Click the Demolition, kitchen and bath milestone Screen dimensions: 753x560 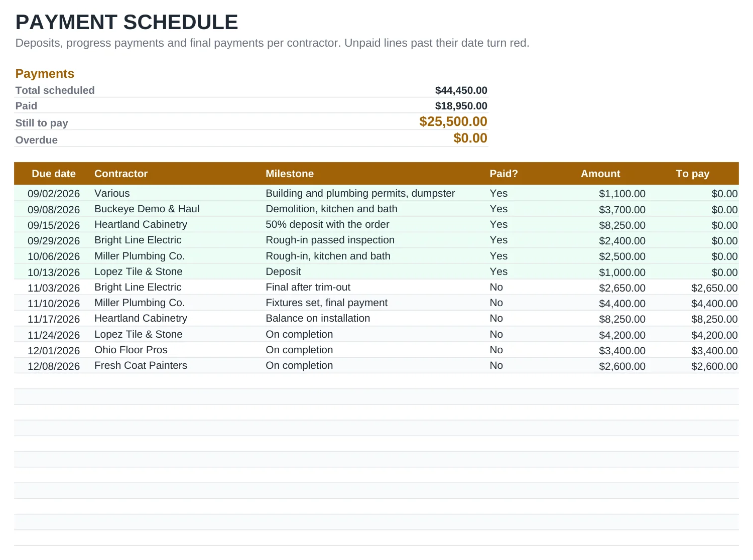tap(331, 209)
